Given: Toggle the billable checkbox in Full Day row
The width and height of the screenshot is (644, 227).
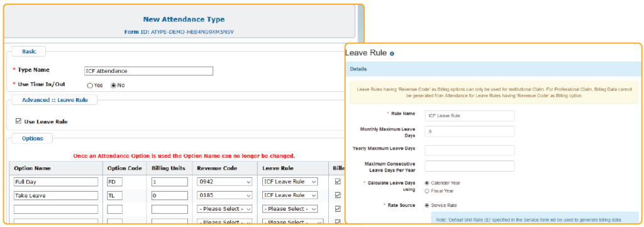Looking at the screenshot, I should 338,182.
